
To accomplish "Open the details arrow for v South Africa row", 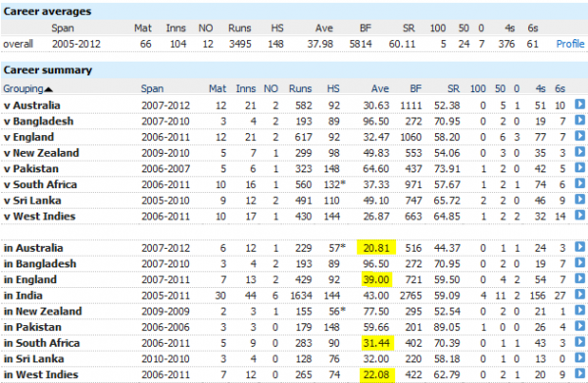I will pos(580,183).
